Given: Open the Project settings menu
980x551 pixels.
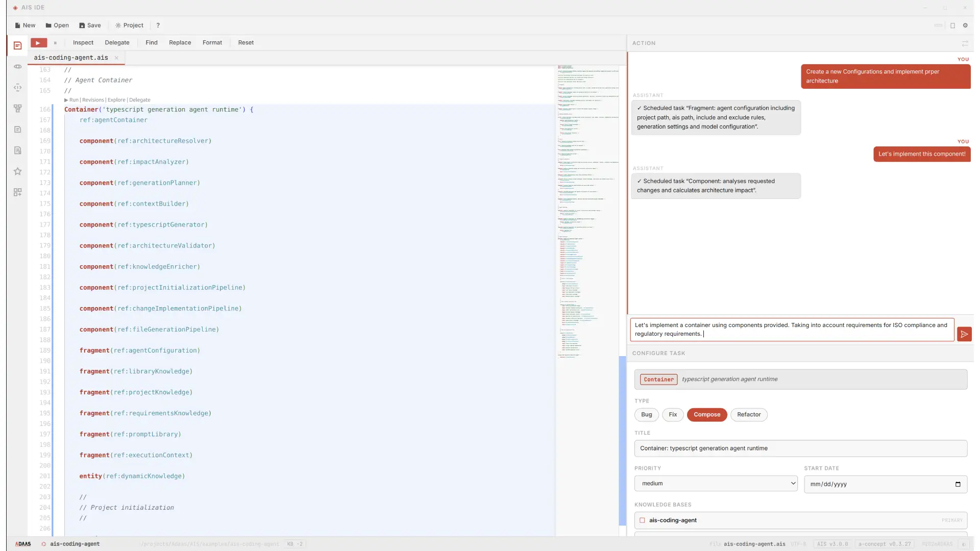Looking at the screenshot, I should click(129, 26).
